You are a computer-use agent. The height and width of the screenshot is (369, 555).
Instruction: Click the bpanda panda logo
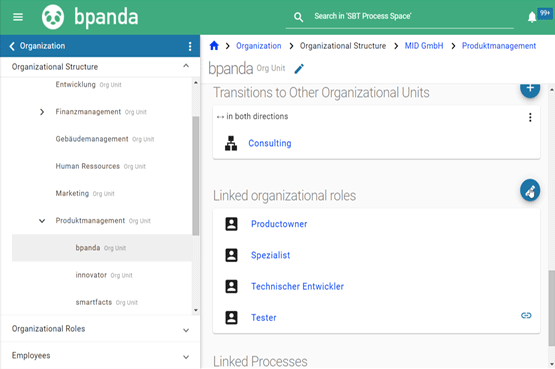[53, 17]
